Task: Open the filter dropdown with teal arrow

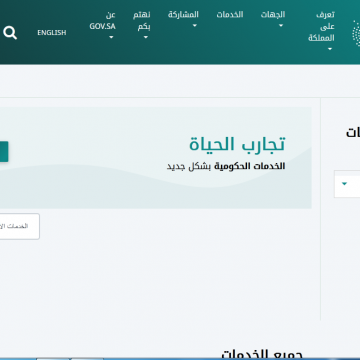Action: point(347,184)
